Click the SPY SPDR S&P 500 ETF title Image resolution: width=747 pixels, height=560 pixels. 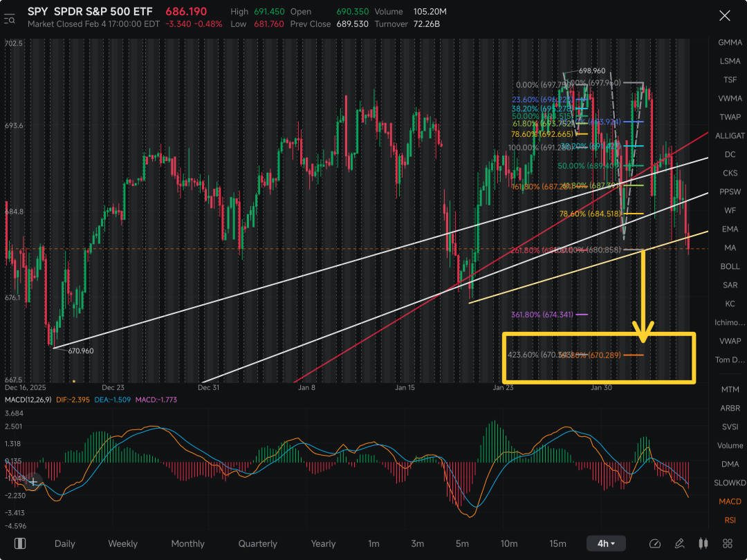(90, 12)
